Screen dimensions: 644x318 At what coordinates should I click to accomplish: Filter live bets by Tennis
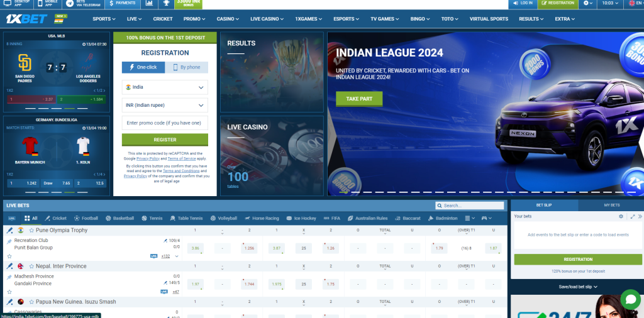point(152,218)
